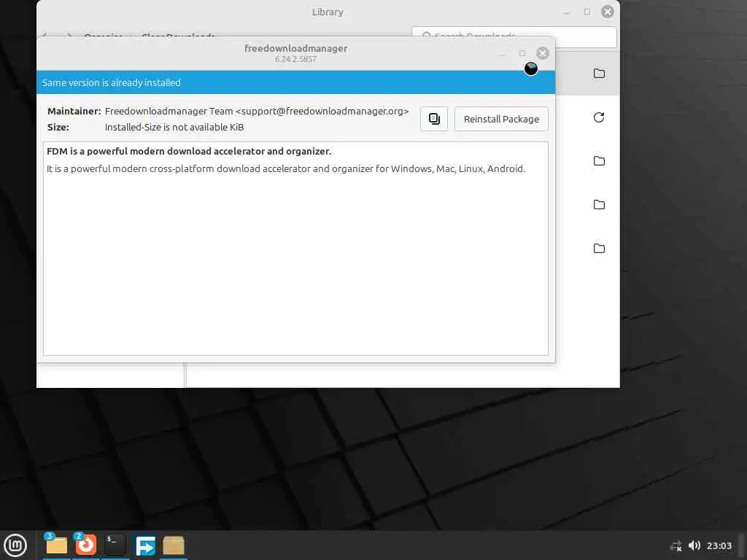Viewport: 747px width, 560px height.
Task: Click the cross-platform description sentence
Action: pyautogui.click(x=286, y=168)
